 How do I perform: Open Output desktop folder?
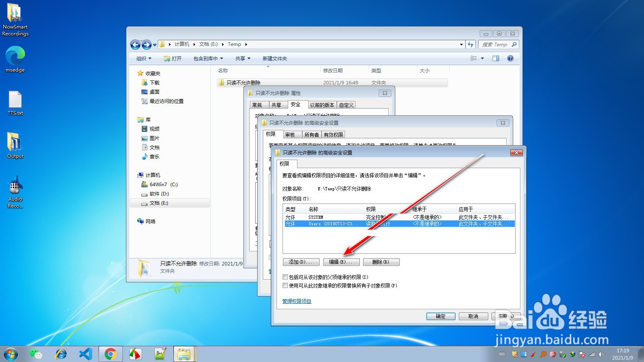click(x=15, y=146)
